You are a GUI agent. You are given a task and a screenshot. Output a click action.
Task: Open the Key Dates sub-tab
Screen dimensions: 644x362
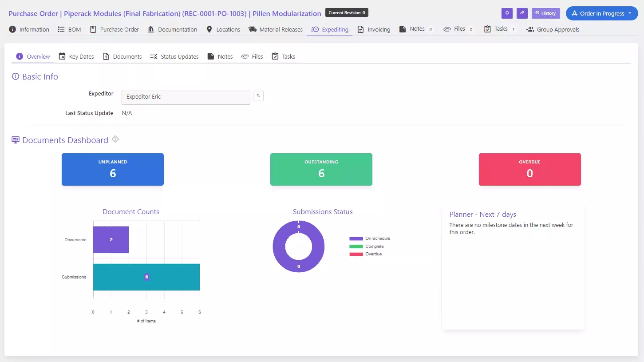pos(76,56)
